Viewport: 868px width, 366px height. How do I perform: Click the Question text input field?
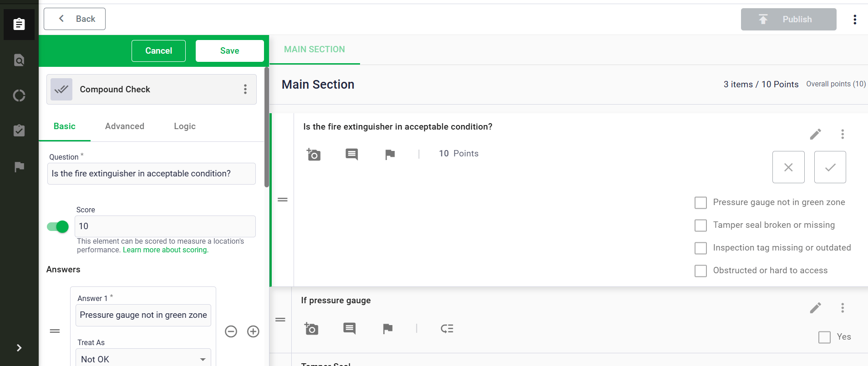pyautogui.click(x=151, y=174)
